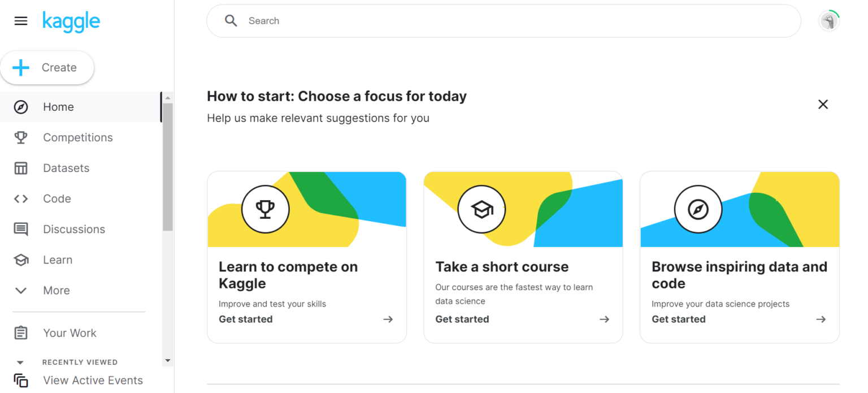Open Your Work clipboard icon
Screen dimensions: 868x393
click(x=21, y=333)
